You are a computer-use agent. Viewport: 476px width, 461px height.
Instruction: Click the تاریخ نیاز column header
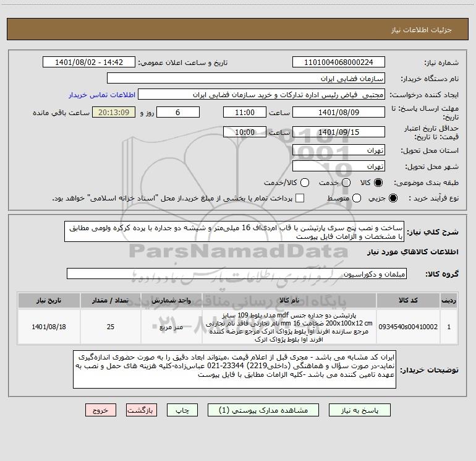point(49,300)
